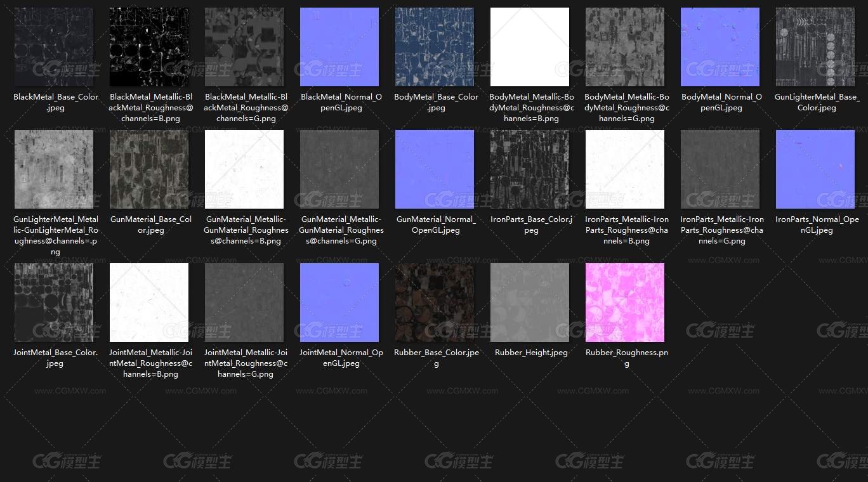Click file name 'GunLighterMetal_Base_Color.jpeg'
Viewport: 868px width, 482px height.
817,103
